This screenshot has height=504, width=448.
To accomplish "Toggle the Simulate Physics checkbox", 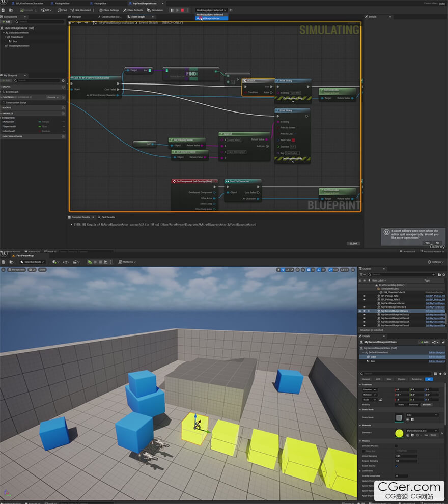I will pos(396,446).
